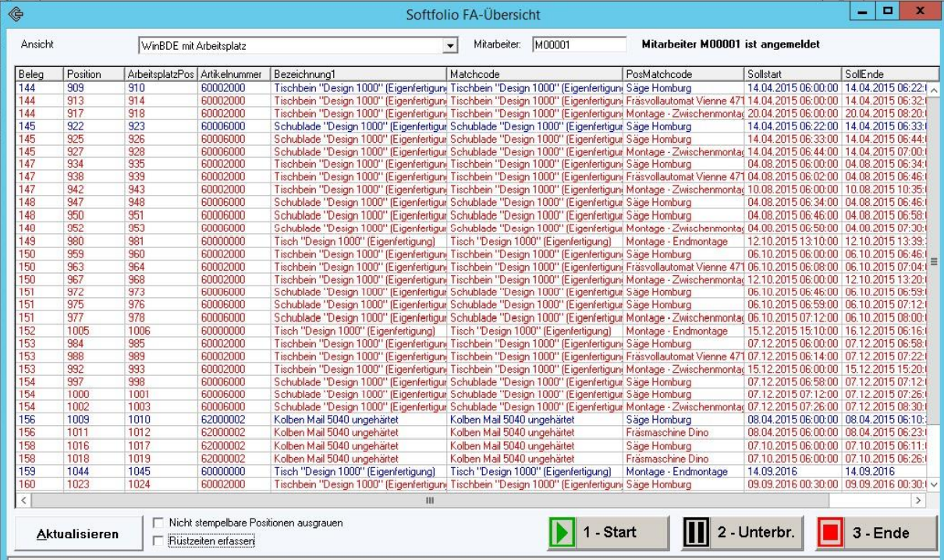
Task: Click the '3 - Ende' button label
Action: [882, 533]
